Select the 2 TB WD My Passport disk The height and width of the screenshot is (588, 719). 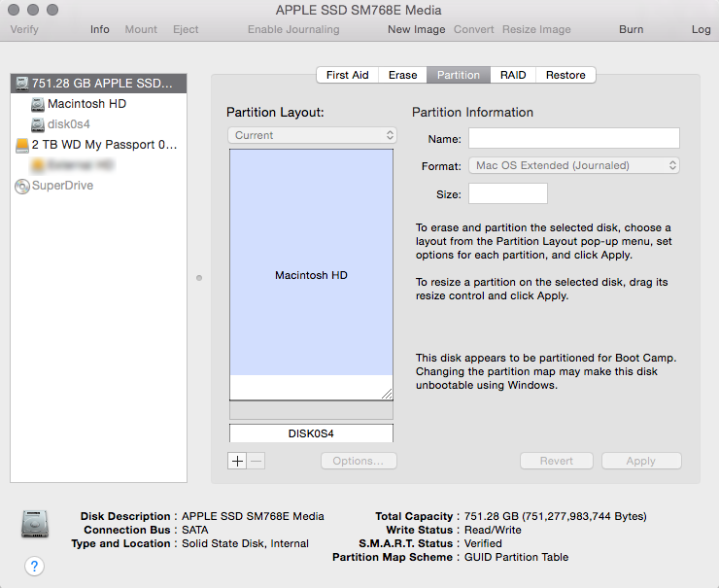point(97,145)
